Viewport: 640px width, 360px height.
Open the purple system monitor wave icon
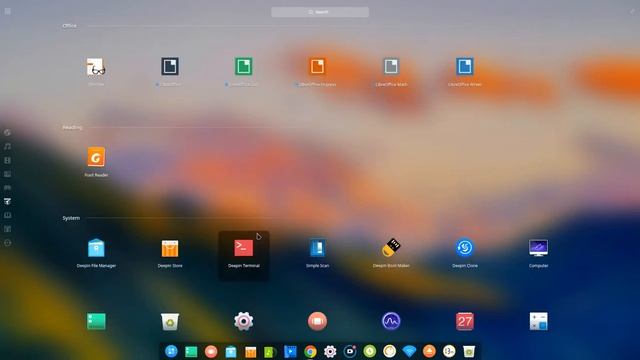tap(391, 322)
